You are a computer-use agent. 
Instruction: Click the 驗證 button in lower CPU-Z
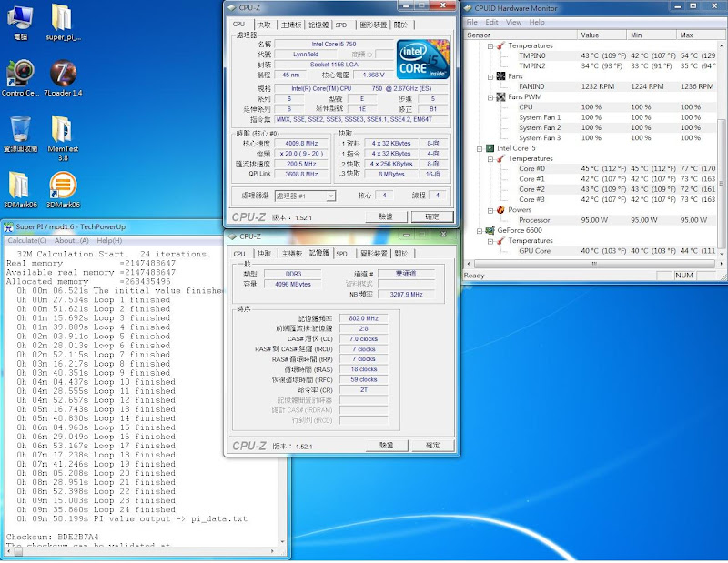click(x=387, y=445)
